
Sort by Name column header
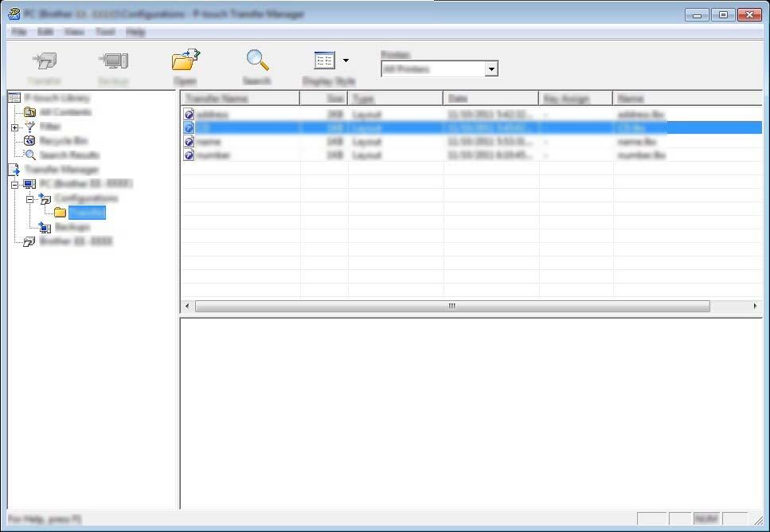tap(687, 99)
